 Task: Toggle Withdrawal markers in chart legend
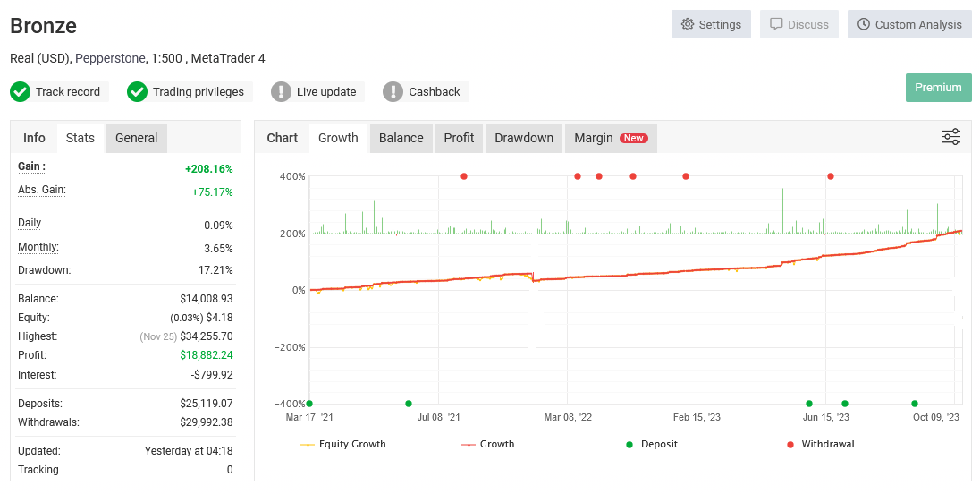[819, 444]
